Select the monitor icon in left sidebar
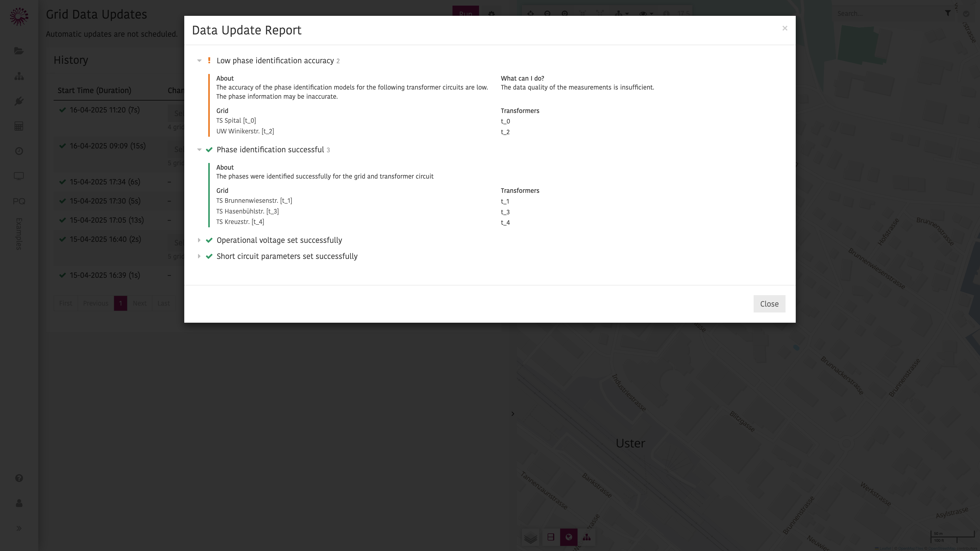This screenshot has height=551, width=980. tap(19, 176)
